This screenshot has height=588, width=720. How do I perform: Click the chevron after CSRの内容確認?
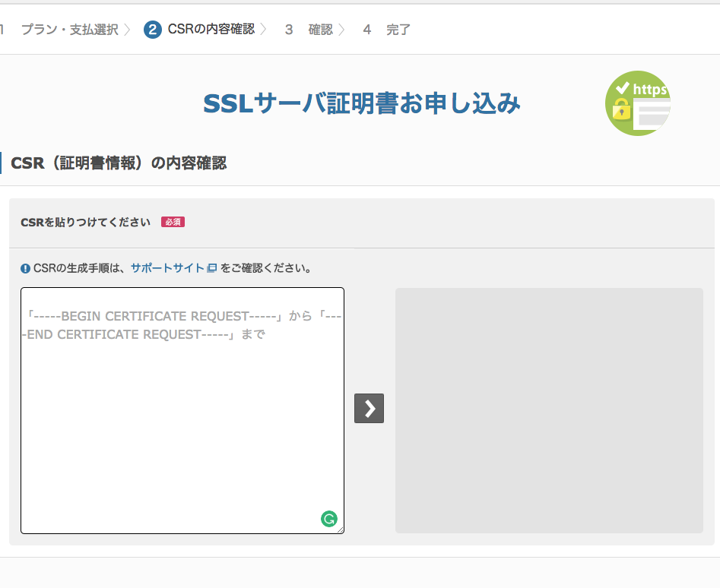265,29
